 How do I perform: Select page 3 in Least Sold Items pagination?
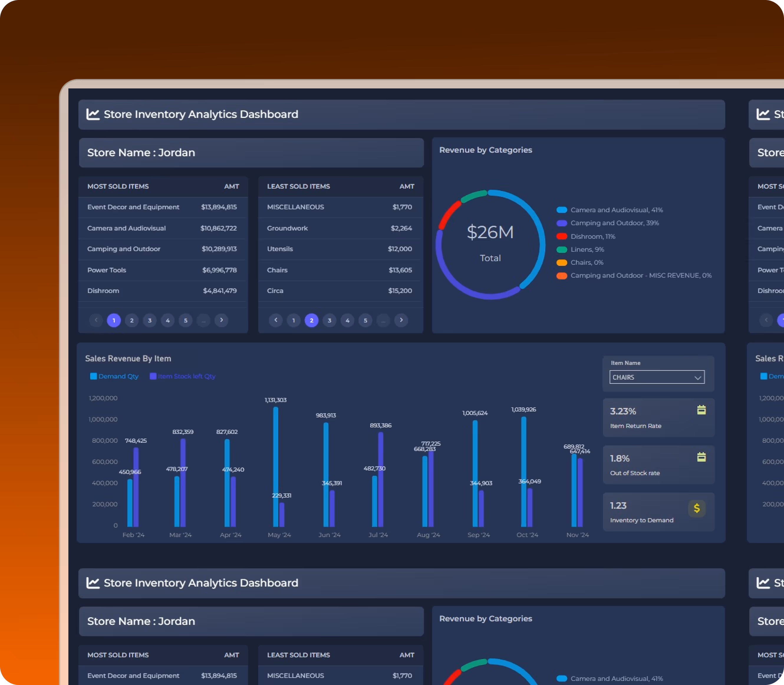330,320
